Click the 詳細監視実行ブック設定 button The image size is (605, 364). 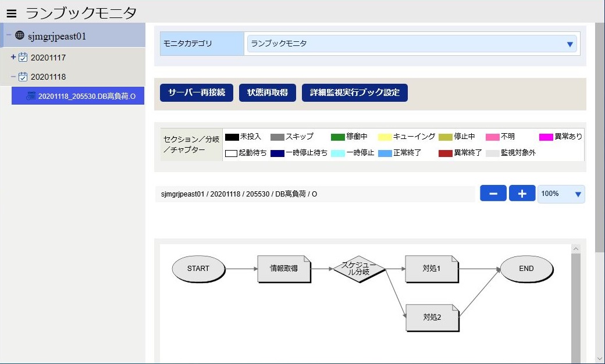pyautogui.click(x=355, y=92)
